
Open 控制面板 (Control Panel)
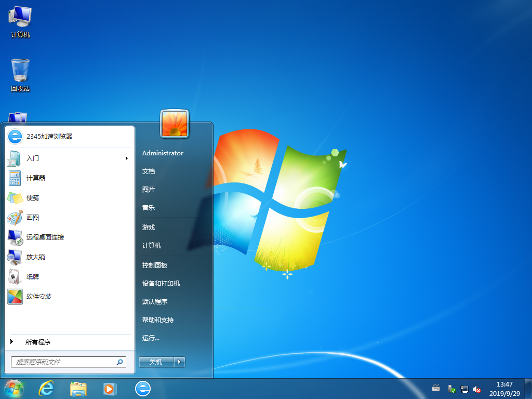pos(155,264)
